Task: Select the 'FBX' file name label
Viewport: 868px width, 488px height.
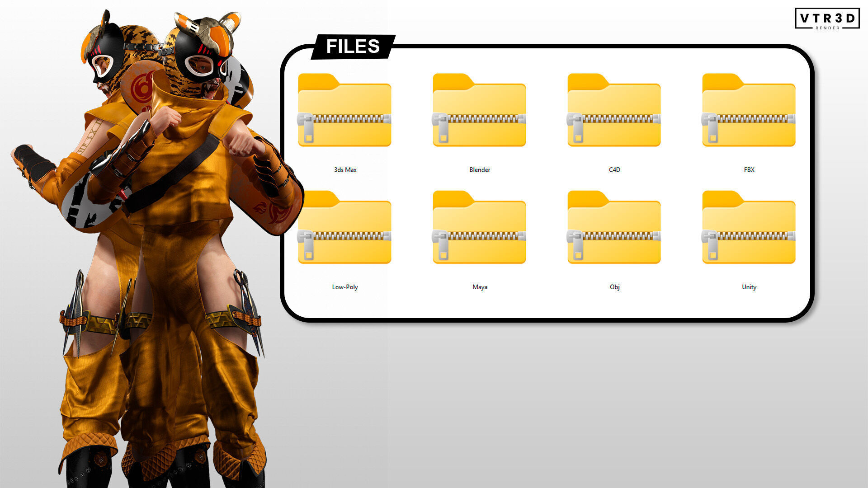Action: 749,170
